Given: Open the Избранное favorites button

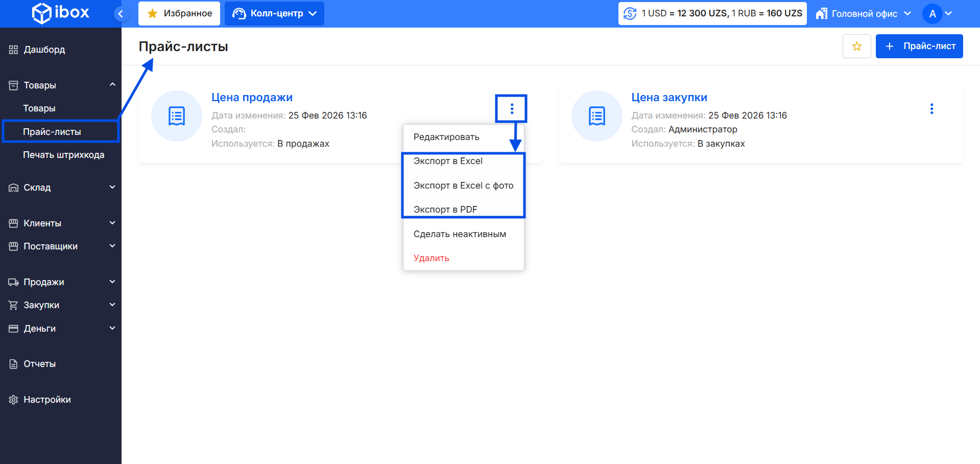Looking at the screenshot, I should click(179, 14).
